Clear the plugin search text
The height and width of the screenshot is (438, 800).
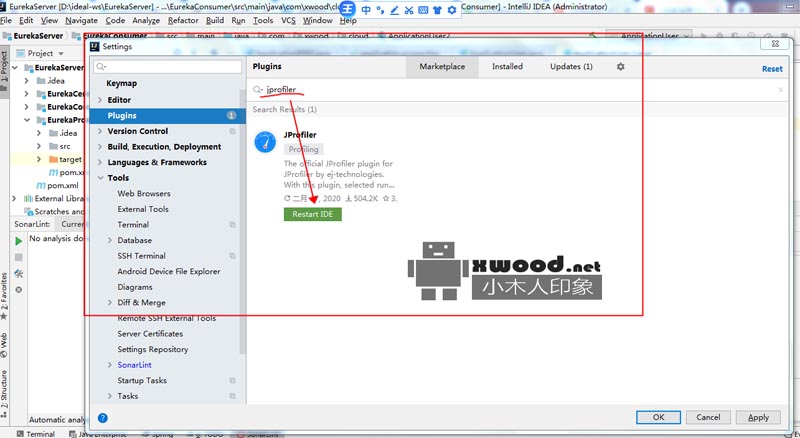pyautogui.click(x=780, y=90)
